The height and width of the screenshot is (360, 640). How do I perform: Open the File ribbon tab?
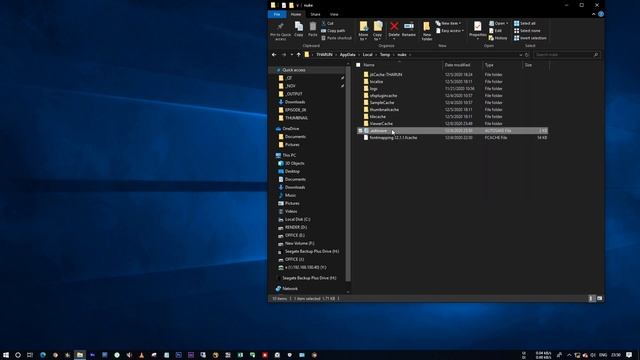277,14
